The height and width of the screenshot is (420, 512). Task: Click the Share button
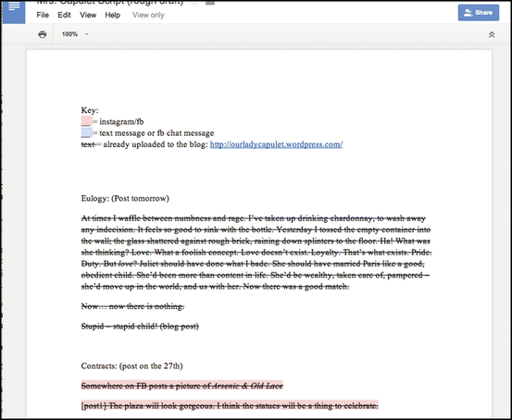tap(479, 13)
